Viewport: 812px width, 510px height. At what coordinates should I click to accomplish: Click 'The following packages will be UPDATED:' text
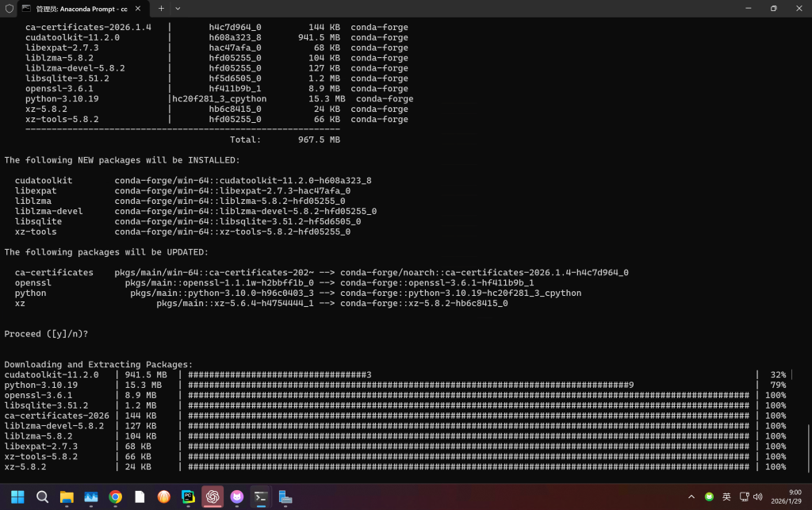point(106,252)
